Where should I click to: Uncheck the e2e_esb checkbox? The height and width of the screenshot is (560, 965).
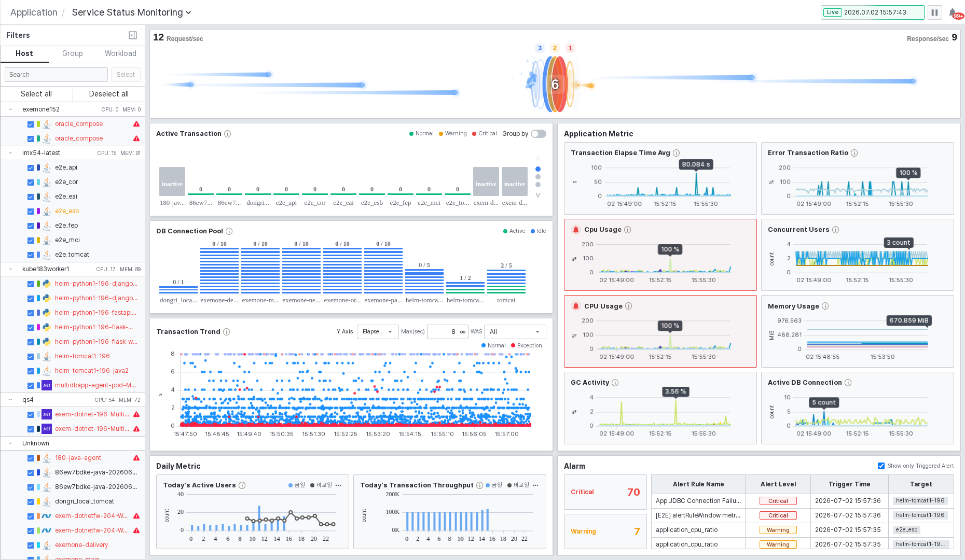coord(31,211)
